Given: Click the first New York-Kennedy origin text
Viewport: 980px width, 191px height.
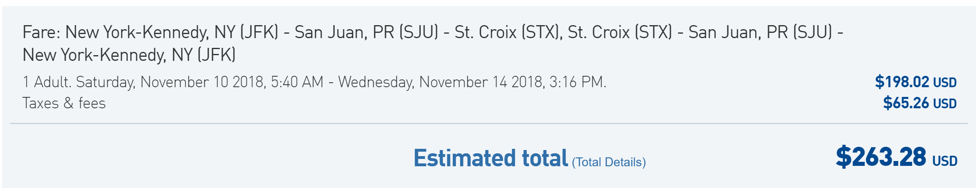Looking at the screenshot, I should [172, 32].
